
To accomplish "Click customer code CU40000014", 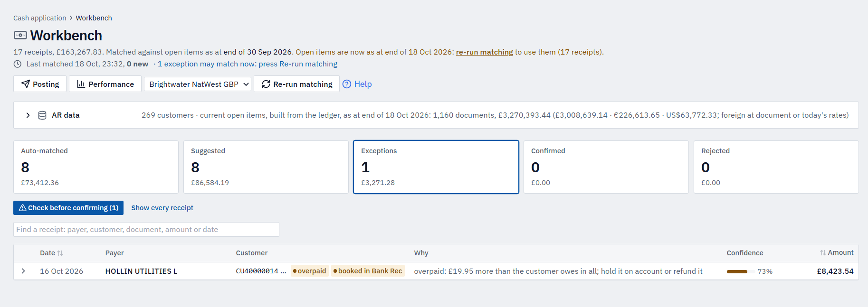I will click(261, 271).
